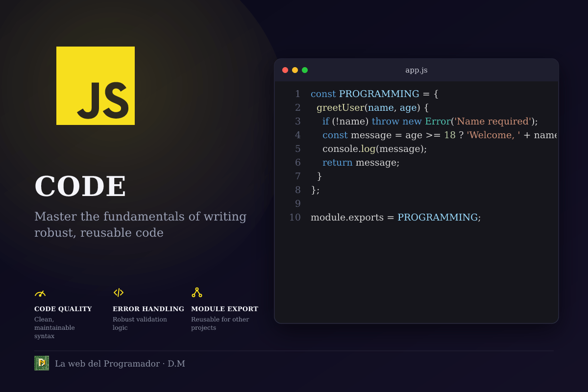The image size is (588, 392).
Task: Click the 'throw new Error' code line
Action: click(430, 121)
